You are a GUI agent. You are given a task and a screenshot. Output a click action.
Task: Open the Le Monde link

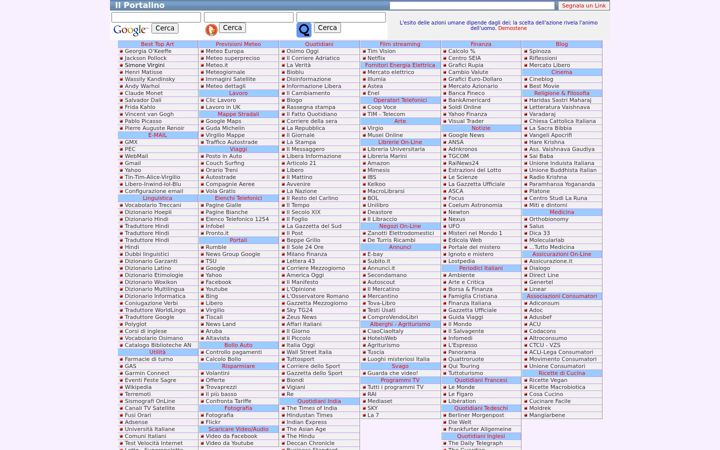(x=461, y=388)
